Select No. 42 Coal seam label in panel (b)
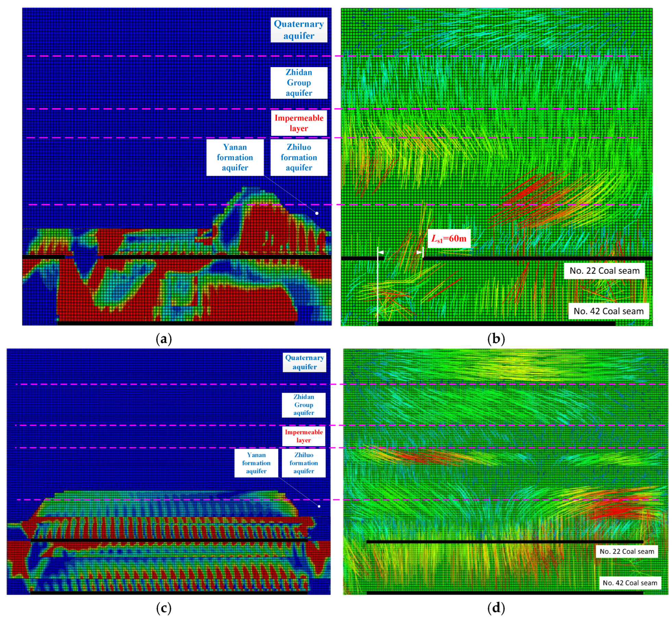The width and height of the screenshot is (672, 619). (608, 311)
